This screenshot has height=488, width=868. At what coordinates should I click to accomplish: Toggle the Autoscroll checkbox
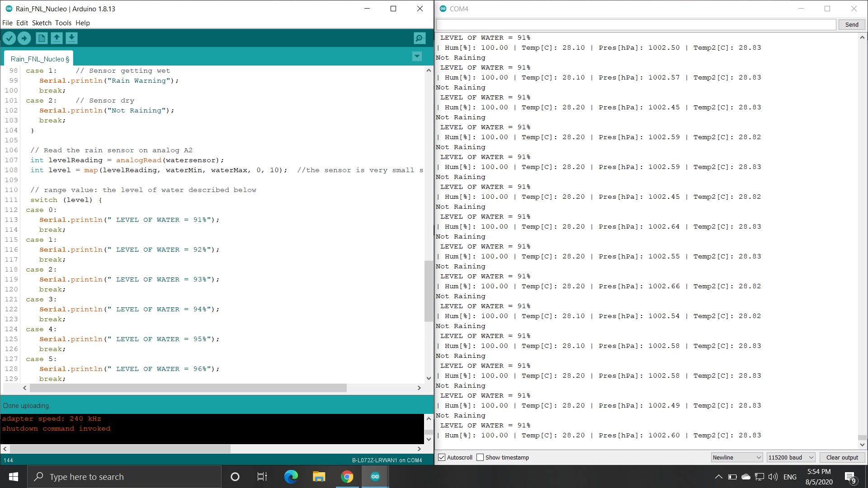[441, 458]
